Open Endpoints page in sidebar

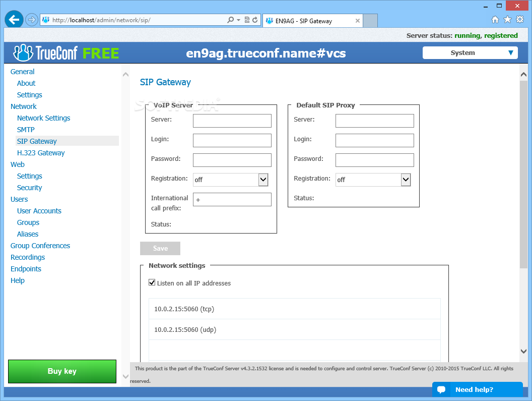26,269
